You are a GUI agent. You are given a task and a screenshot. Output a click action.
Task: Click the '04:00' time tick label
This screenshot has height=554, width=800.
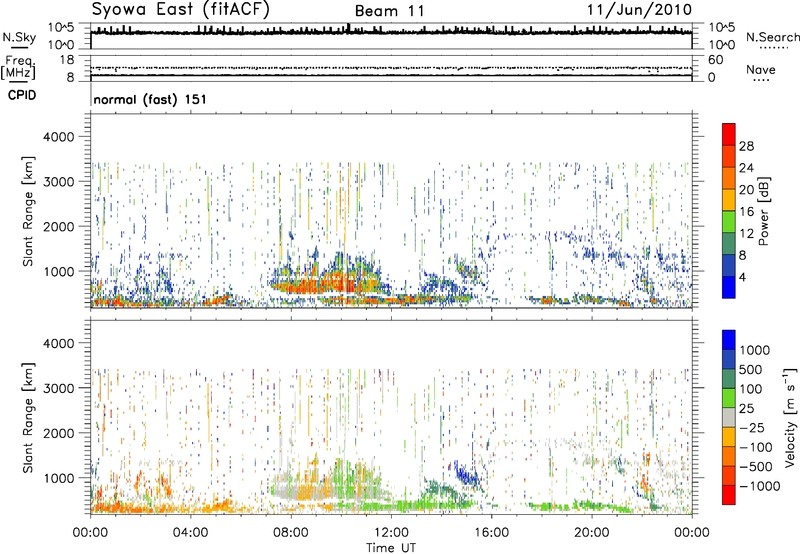coord(190,533)
